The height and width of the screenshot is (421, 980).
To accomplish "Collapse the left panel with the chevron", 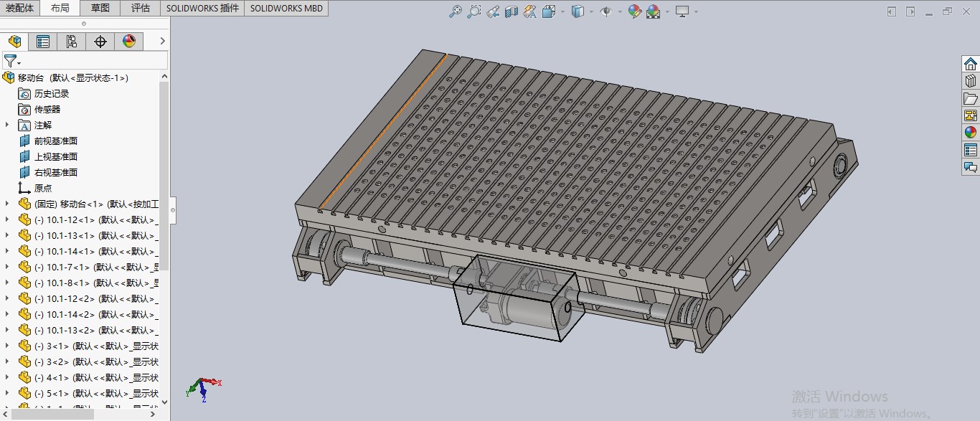I will click(x=162, y=41).
